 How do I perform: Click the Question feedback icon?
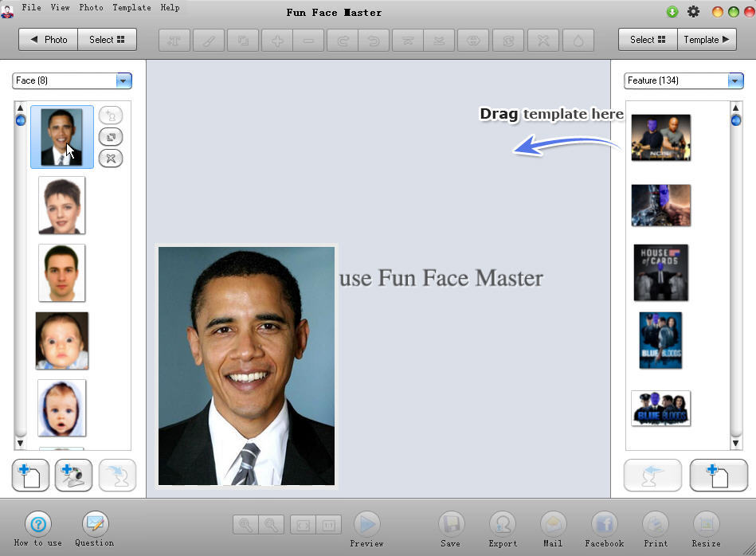coord(95,524)
